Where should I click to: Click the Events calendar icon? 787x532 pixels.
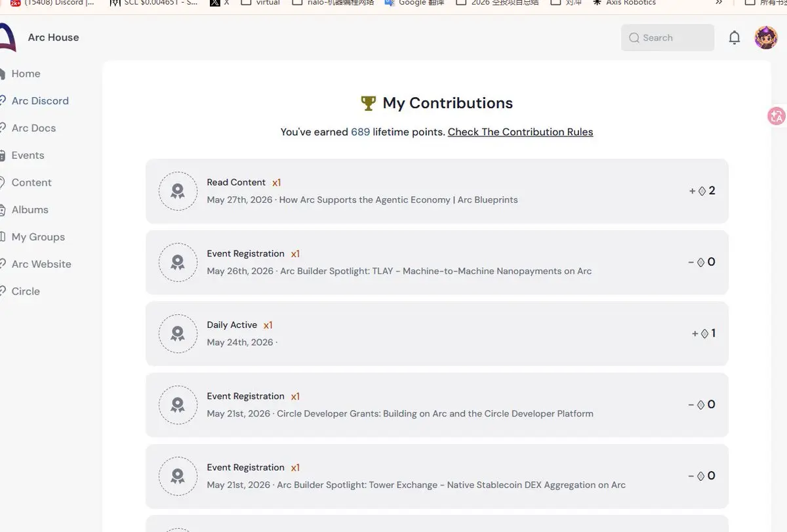point(3,155)
